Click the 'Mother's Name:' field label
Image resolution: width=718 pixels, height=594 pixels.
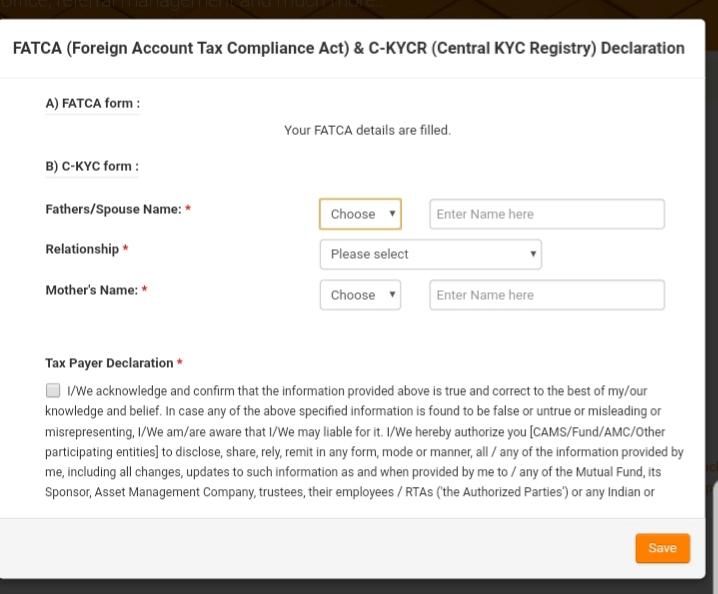[x=92, y=290]
